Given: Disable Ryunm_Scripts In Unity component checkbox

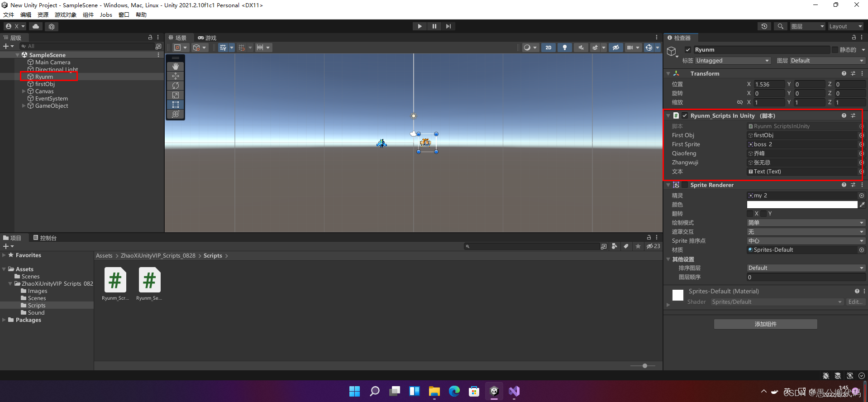Looking at the screenshot, I should 685,116.
